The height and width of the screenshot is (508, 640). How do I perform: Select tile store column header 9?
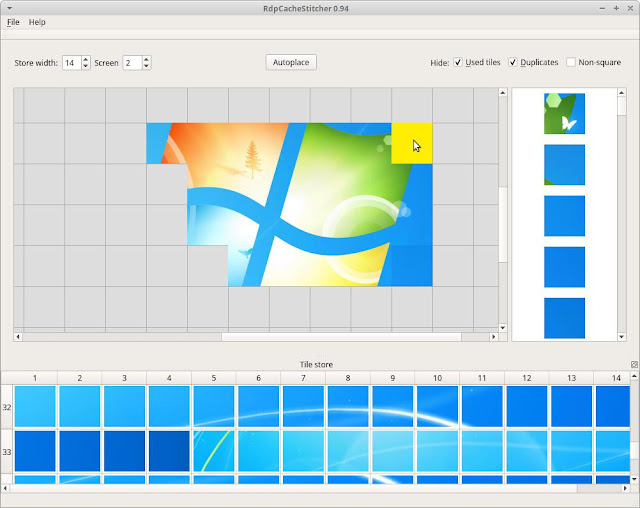[x=393, y=378]
